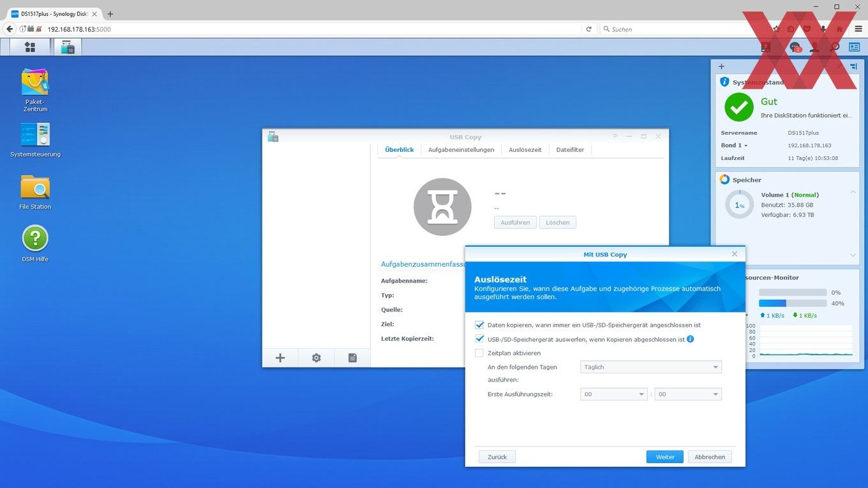The width and height of the screenshot is (868, 488).
Task: Open a new browser tab
Action: click(x=110, y=13)
